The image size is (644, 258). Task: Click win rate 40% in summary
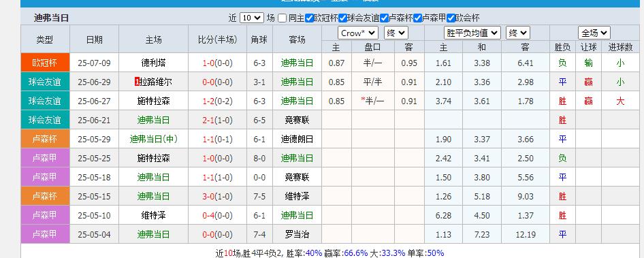pyautogui.click(x=314, y=253)
